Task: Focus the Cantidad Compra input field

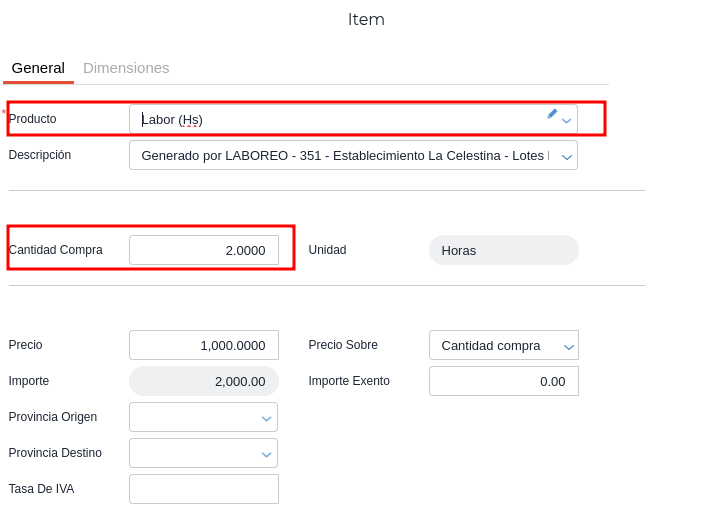Action: click(204, 250)
